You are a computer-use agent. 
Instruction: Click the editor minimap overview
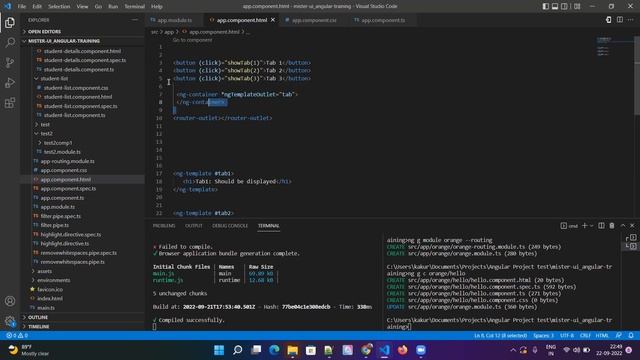pyautogui.click(x=614, y=47)
